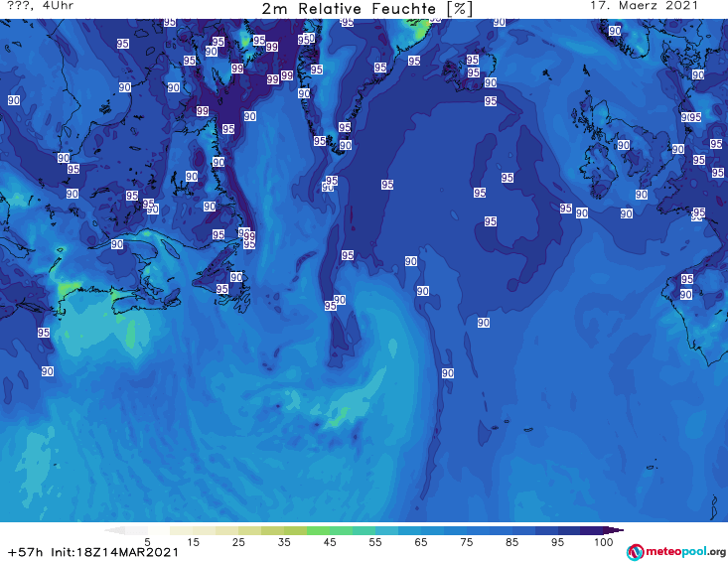Click the legend tick label "45"

(x=330, y=542)
